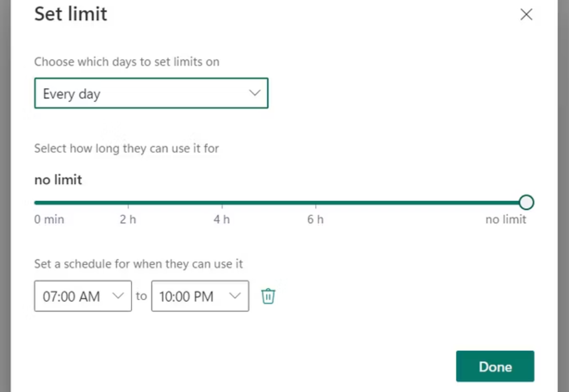The width and height of the screenshot is (569, 392).
Task: Close the Set limit dialog
Action: pyautogui.click(x=526, y=15)
